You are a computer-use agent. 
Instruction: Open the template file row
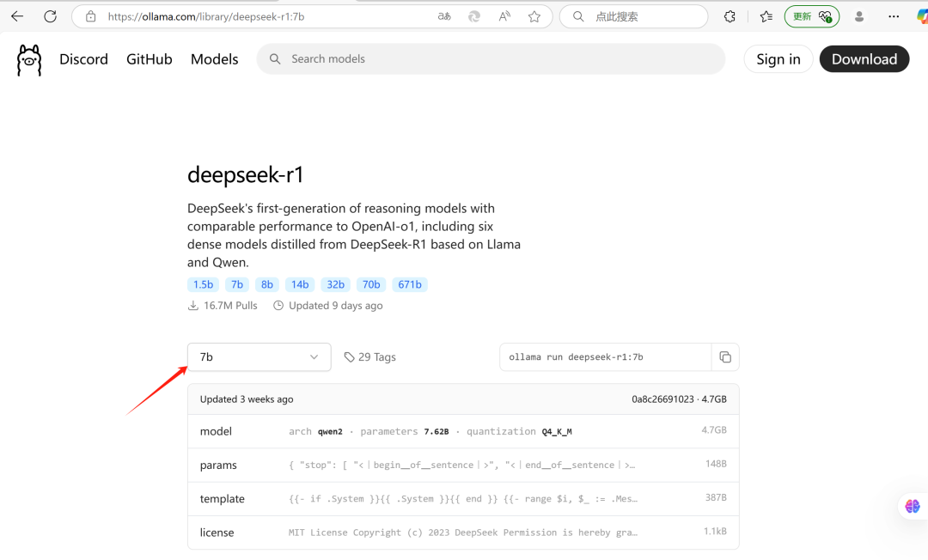click(463, 498)
